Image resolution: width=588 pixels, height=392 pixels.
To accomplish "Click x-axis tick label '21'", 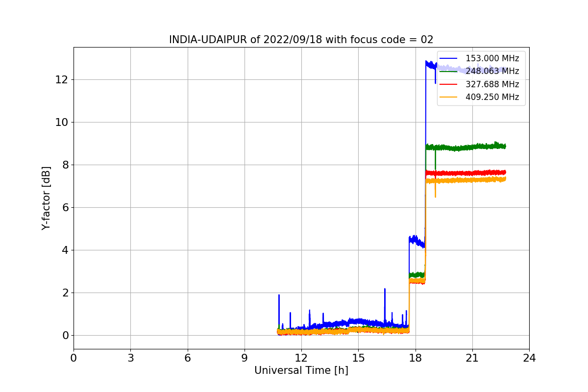I will [x=472, y=358].
